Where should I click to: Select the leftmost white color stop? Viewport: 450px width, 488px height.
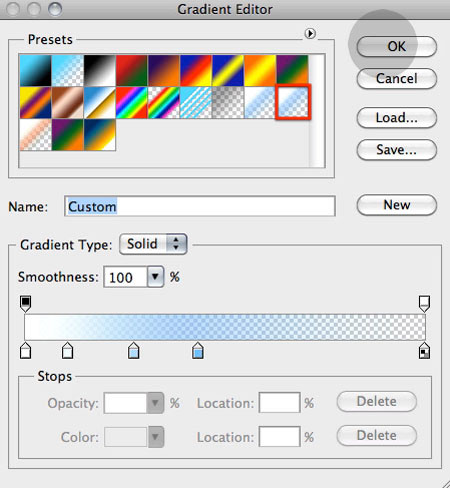click(25, 350)
